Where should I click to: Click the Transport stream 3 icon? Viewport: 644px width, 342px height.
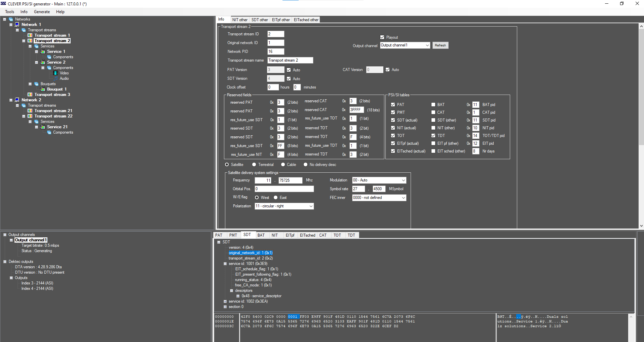(x=30, y=95)
